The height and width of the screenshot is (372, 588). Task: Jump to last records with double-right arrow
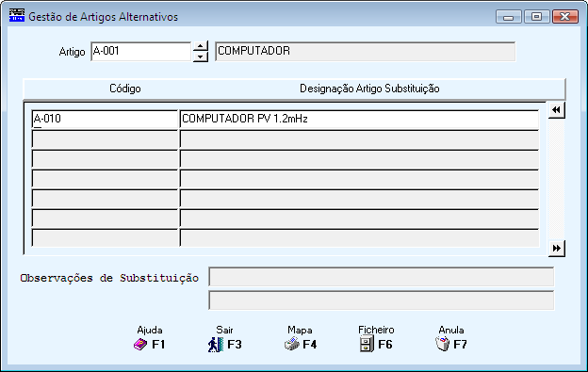coord(557,248)
